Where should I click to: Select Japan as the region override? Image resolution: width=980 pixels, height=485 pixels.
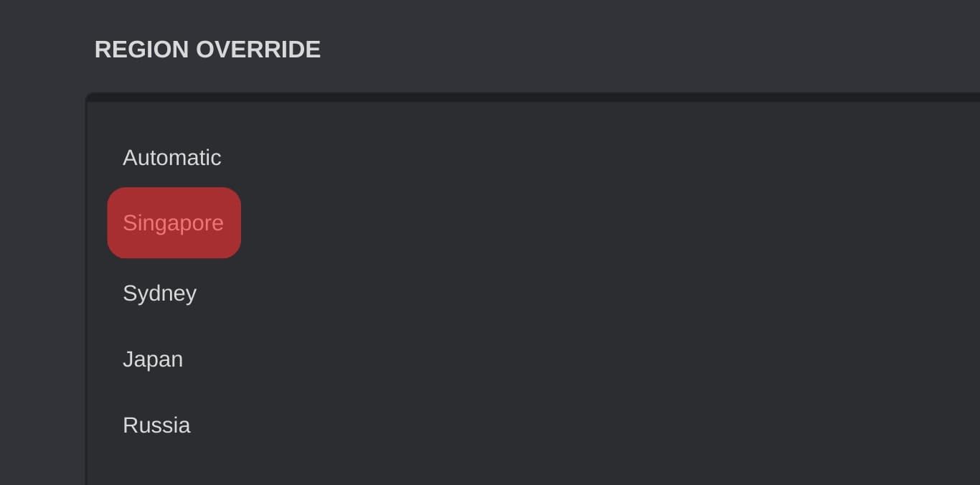click(153, 359)
